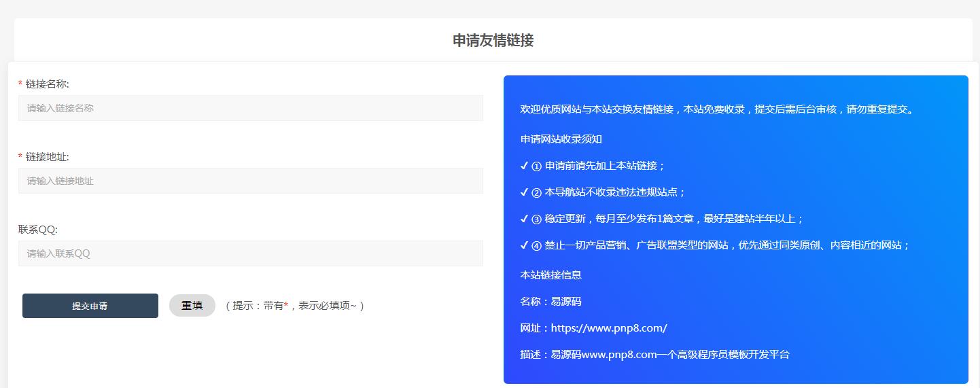Click the 重填 reset button
The width and height of the screenshot is (980, 388).
[192, 306]
